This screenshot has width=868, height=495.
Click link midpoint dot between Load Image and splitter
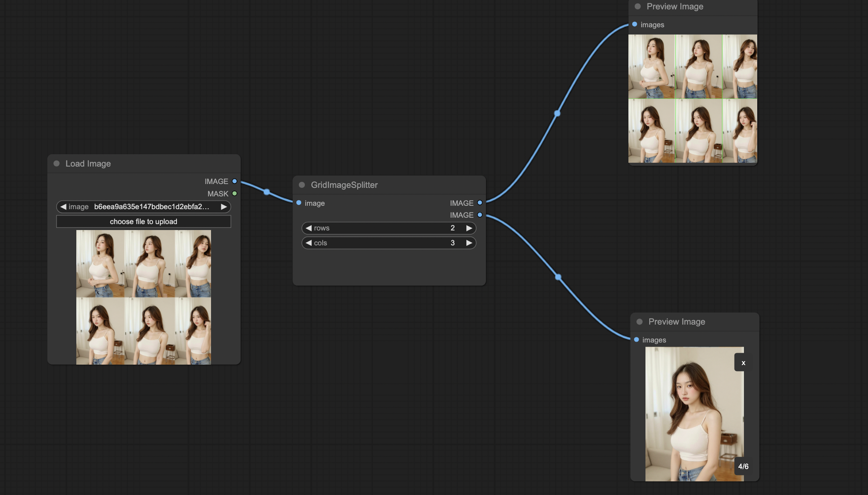coord(266,192)
